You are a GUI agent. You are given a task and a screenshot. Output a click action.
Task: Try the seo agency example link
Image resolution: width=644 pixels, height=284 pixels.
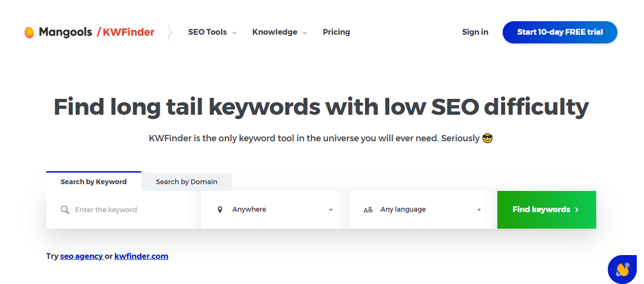[82, 256]
